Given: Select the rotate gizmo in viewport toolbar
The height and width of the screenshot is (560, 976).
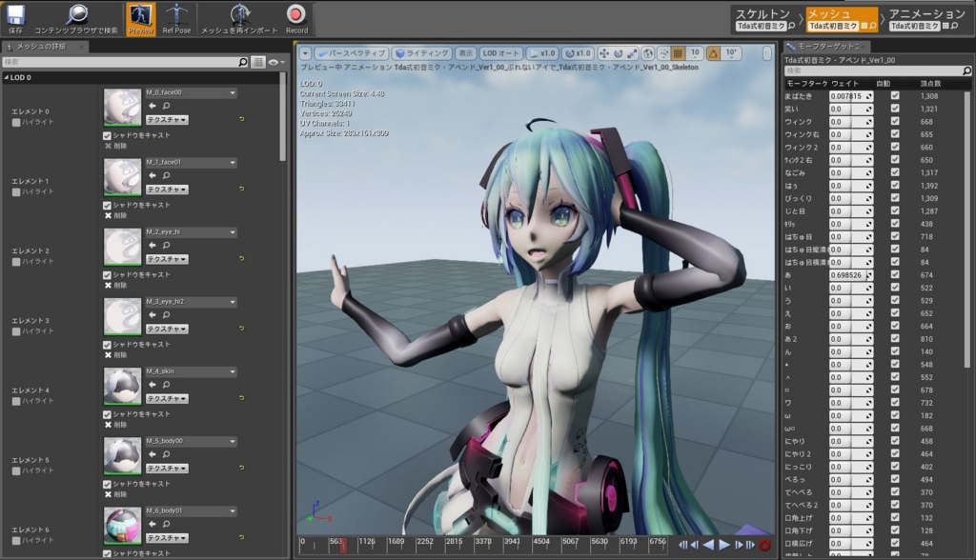Looking at the screenshot, I should 618,53.
